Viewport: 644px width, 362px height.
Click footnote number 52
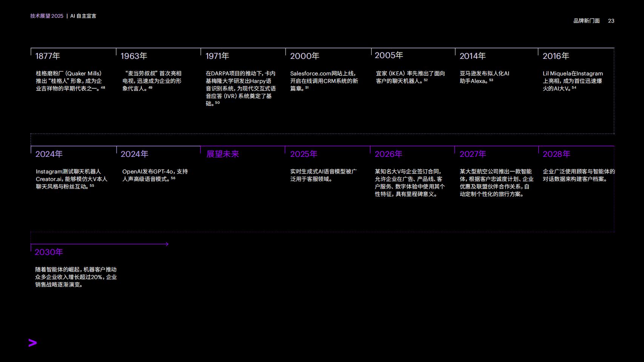click(426, 80)
